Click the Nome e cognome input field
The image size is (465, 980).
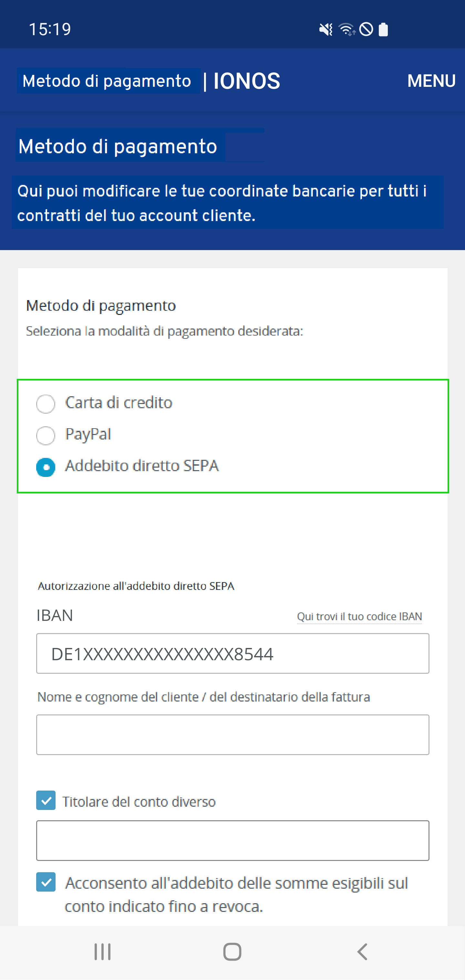[x=233, y=734]
